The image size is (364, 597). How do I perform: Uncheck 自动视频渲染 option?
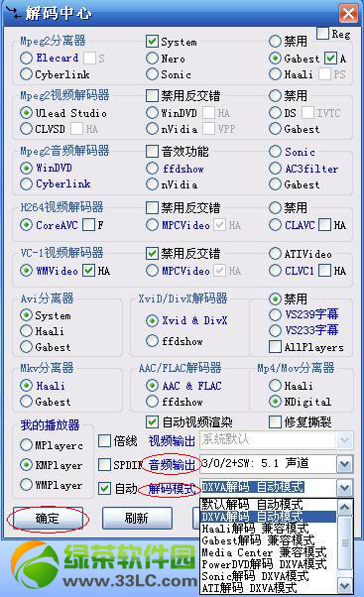coord(152,421)
